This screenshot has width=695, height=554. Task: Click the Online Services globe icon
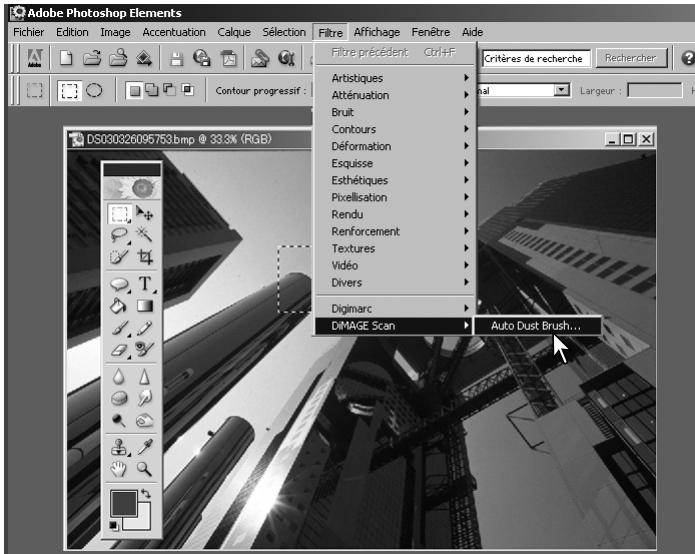click(286, 58)
